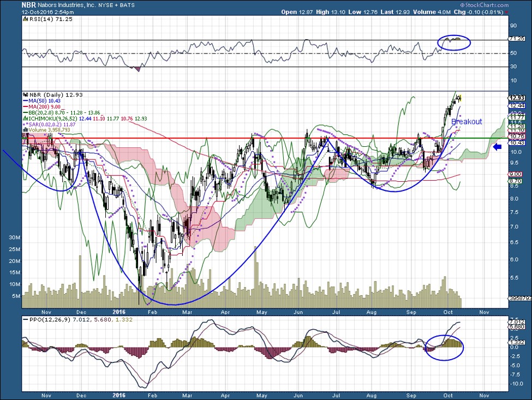Viewport: 532px width, 400px height.
Task: Click the red line marker before MA(200)
Action: pyautogui.click(x=25, y=107)
